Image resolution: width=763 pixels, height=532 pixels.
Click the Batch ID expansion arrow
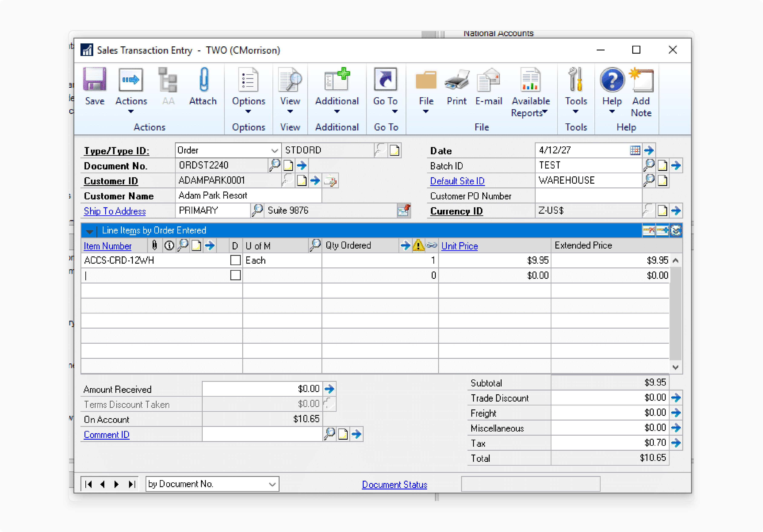(x=676, y=165)
